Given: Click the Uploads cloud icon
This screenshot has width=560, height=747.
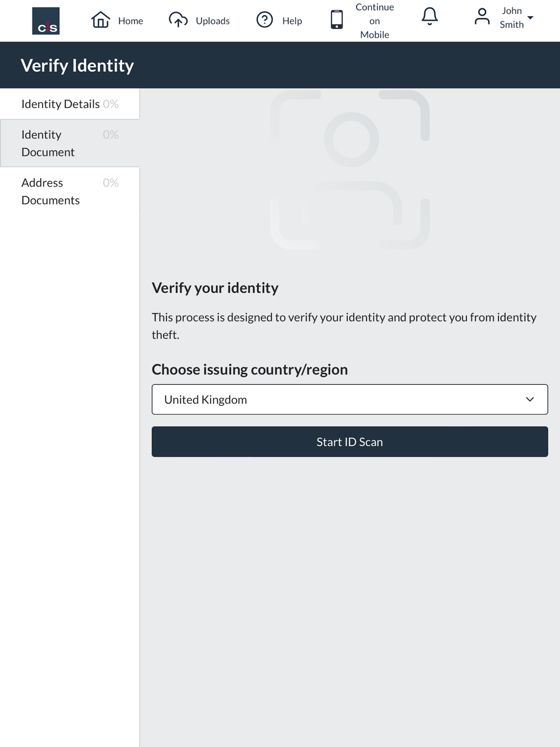Looking at the screenshot, I should 178,20.
